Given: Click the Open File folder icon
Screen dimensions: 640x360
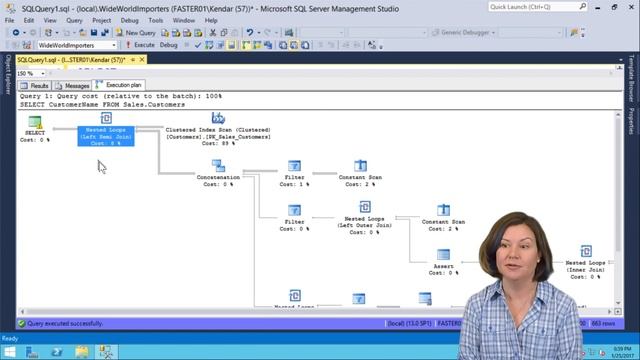Looking at the screenshot, I should (x=82, y=33).
